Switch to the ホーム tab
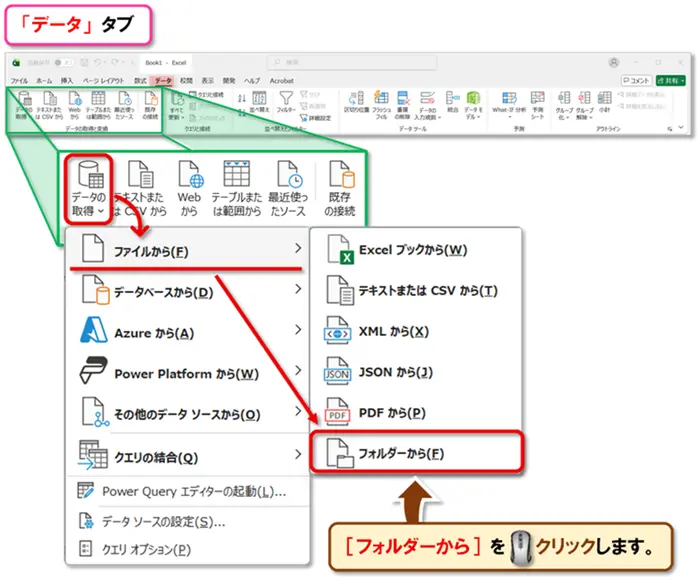 pyautogui.click(x=44, y=81)
